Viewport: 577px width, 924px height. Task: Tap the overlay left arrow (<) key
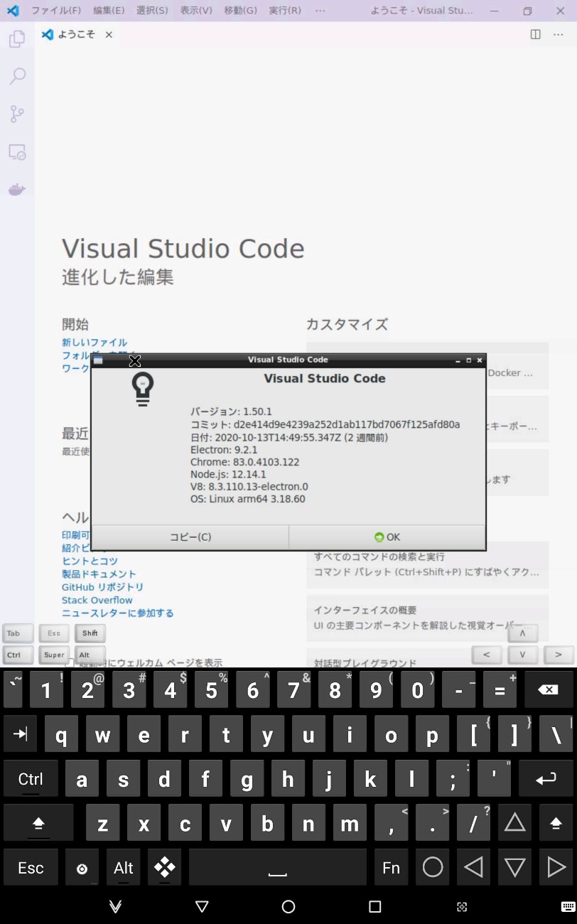pyautogui.click(x=487, y=654)
